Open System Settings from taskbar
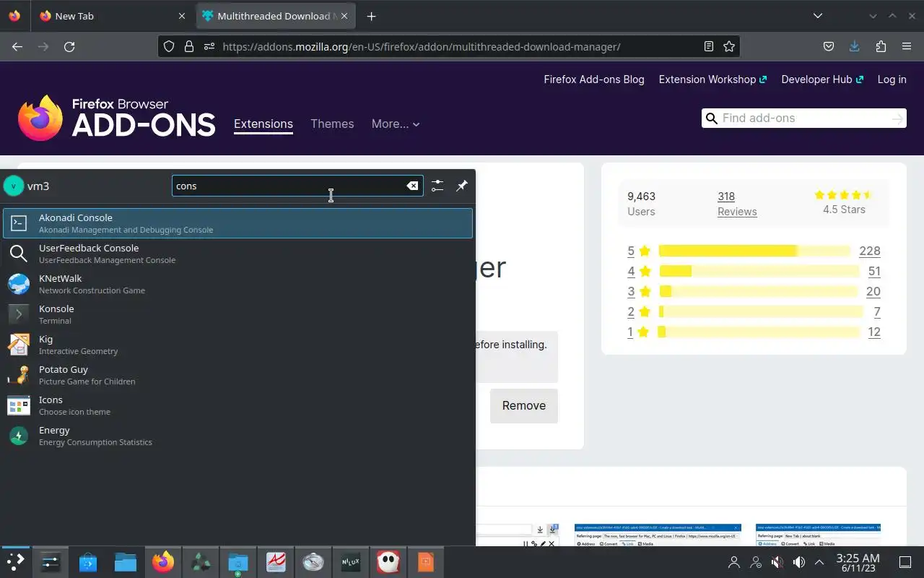 pos(51,562)
